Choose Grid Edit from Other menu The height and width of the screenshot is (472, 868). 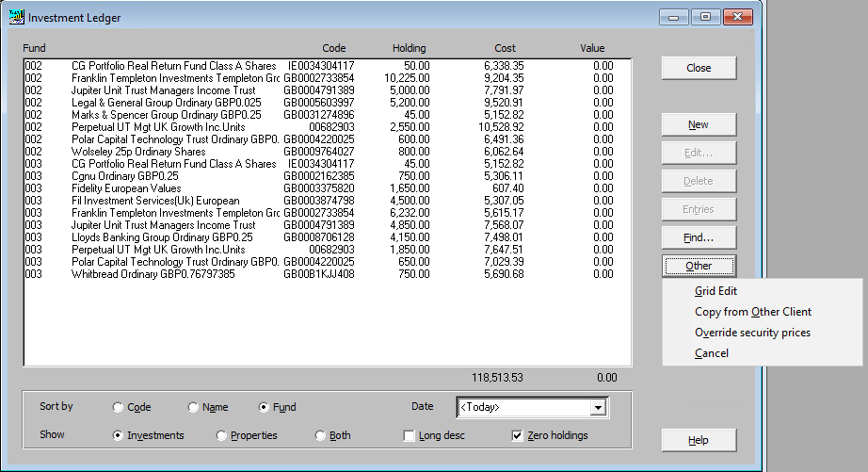point(715,291)
